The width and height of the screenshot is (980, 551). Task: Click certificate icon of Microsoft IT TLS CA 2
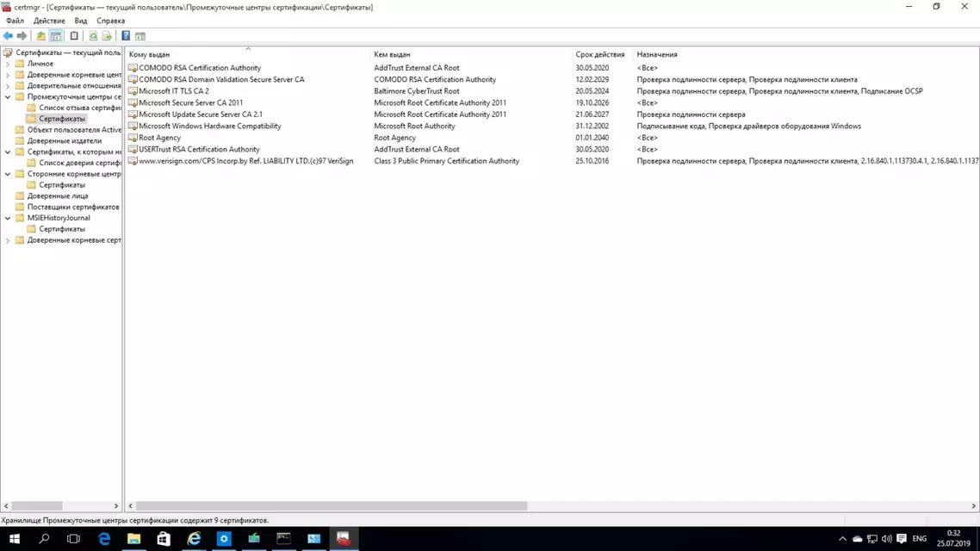[133, 91]
